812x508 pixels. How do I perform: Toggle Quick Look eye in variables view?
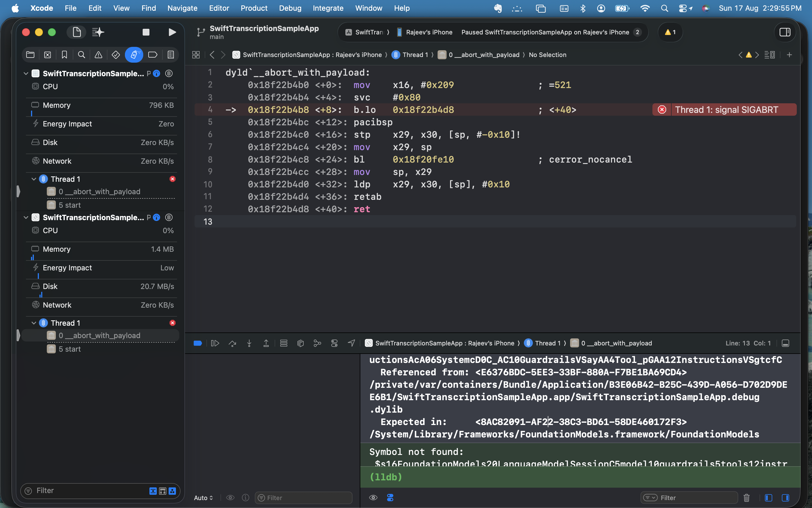click(x=230, y=498)
